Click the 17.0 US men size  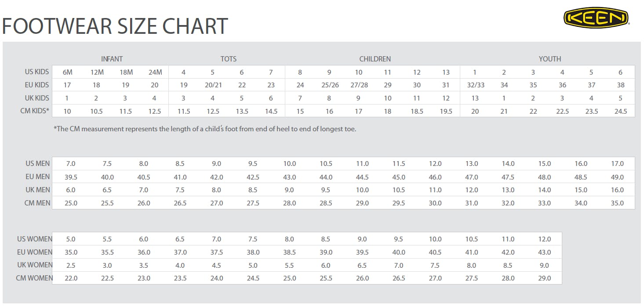tap(617, 164)
